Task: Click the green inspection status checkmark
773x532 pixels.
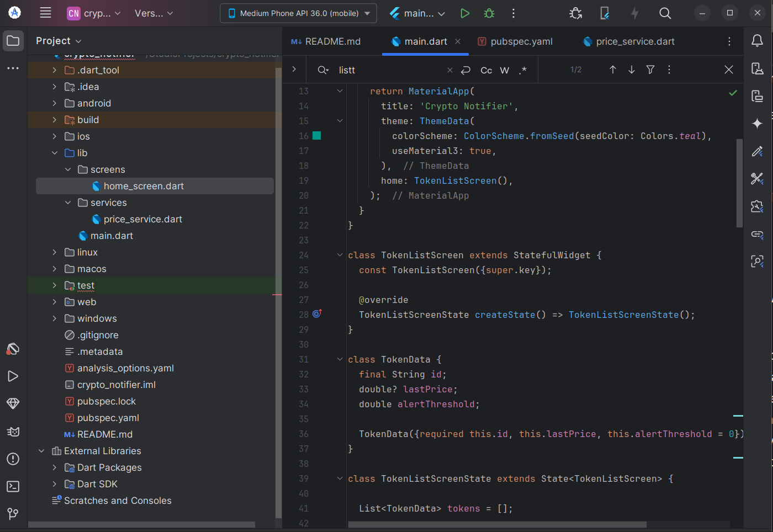Action: (x=733, y=93)
